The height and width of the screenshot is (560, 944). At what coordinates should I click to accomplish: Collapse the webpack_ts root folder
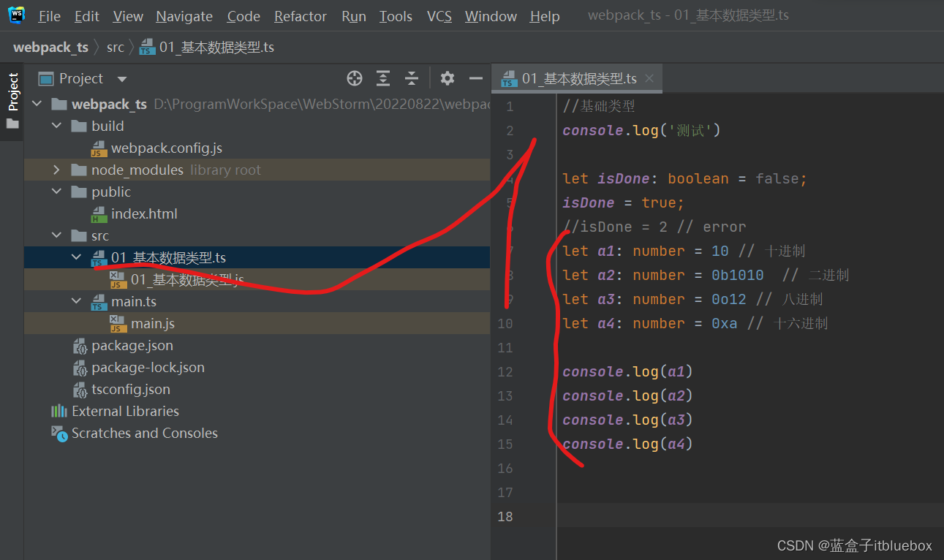(37, 105)
